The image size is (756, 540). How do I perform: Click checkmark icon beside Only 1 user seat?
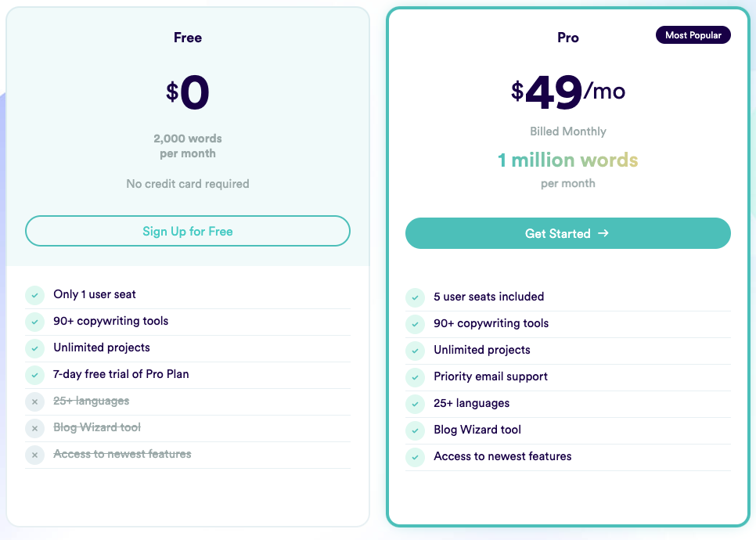[x=34, y=295]
